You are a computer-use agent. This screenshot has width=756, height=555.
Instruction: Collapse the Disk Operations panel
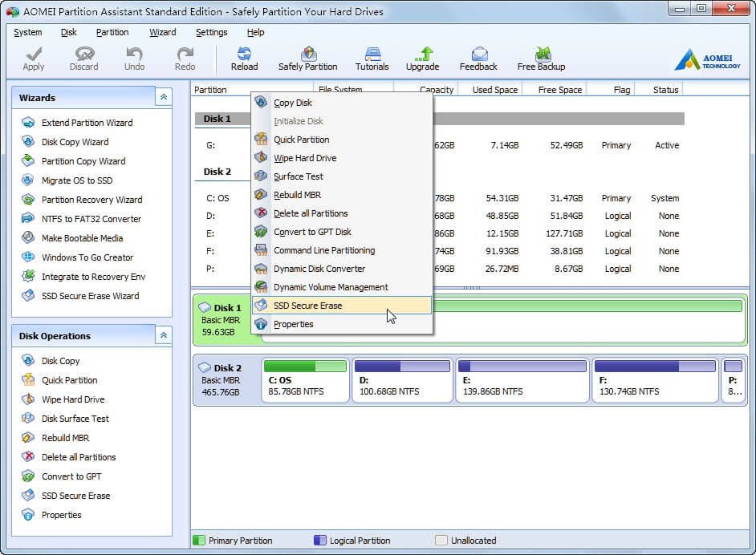click(x=164, y=335)
